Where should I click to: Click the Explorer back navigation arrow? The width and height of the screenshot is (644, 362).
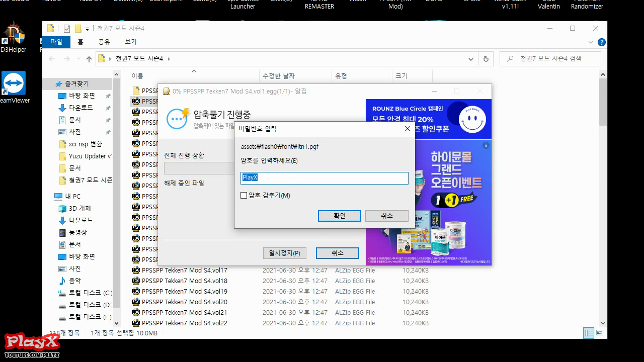click(x=52, y=59)
